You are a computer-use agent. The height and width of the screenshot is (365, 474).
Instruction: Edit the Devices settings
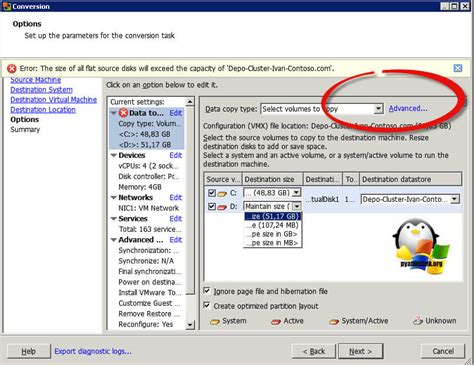click(x=176, y=155)
